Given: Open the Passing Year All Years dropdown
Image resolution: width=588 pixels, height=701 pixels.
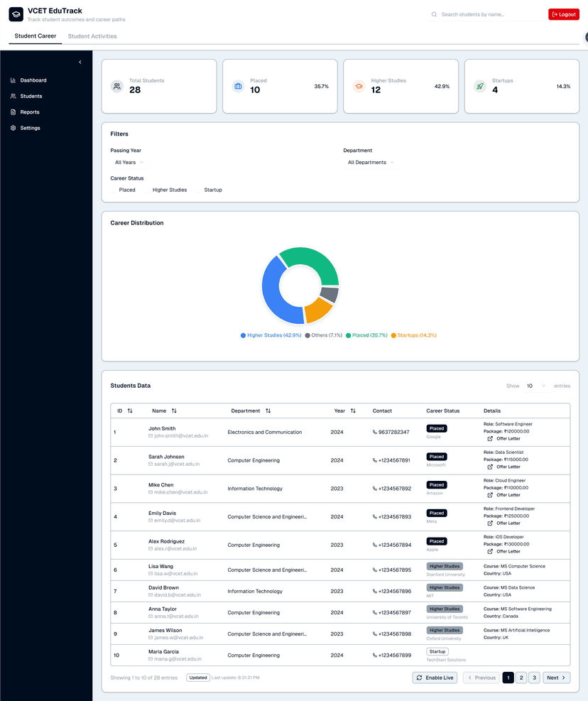Looking at the screenshot, I should (129, 163).
